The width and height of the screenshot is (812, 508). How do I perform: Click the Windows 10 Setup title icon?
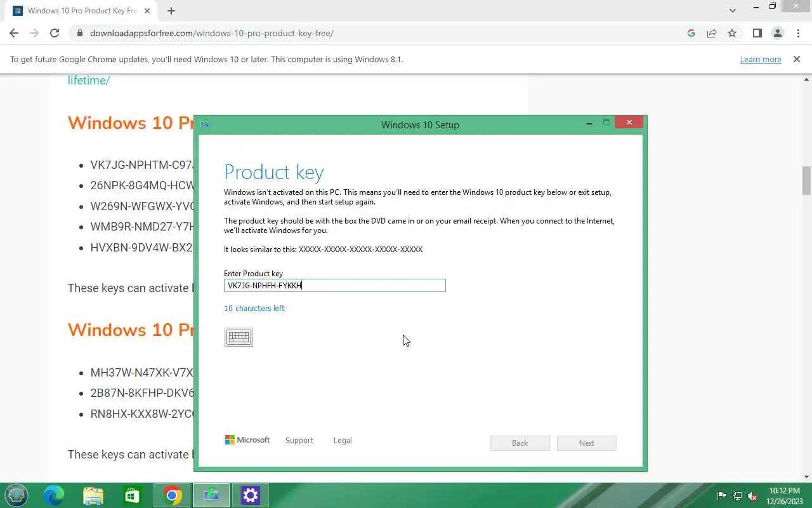[x=205, y=124]
